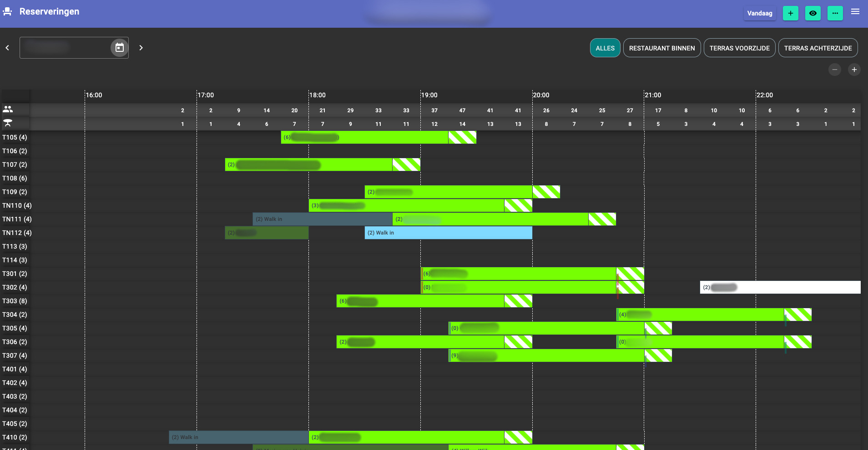The image size is (868, 450).
Task: Go to next day with right chevron
Action: (141, 48)
